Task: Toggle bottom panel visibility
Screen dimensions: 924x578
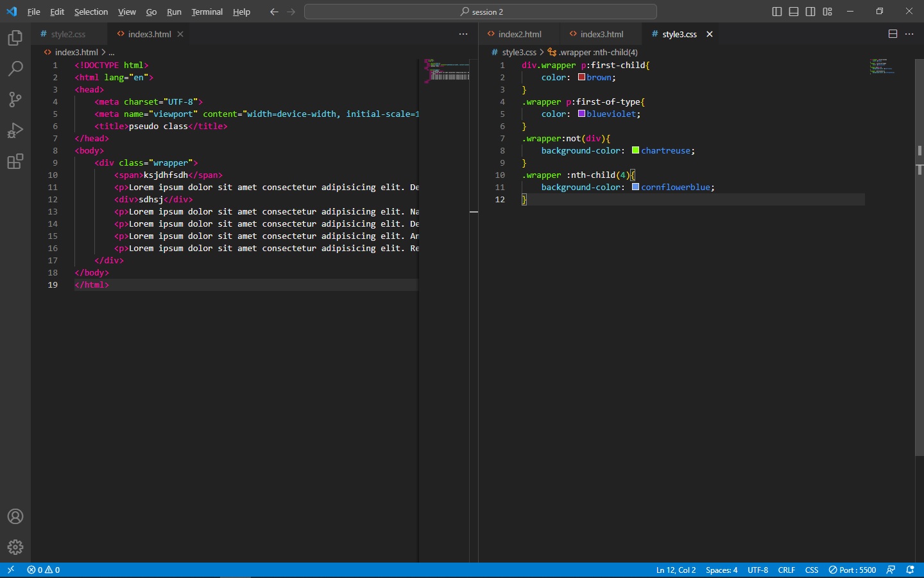Action: coord(794,12)
